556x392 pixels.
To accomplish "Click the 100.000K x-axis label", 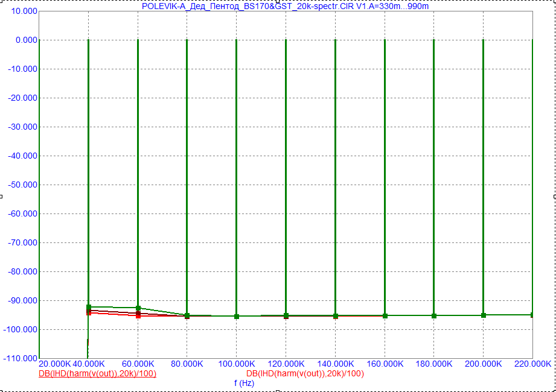I will [x=237, y=364].
